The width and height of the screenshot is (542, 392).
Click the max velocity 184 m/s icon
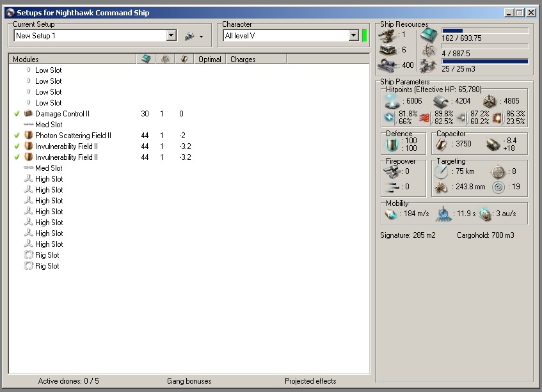click(x=391, y=214)
